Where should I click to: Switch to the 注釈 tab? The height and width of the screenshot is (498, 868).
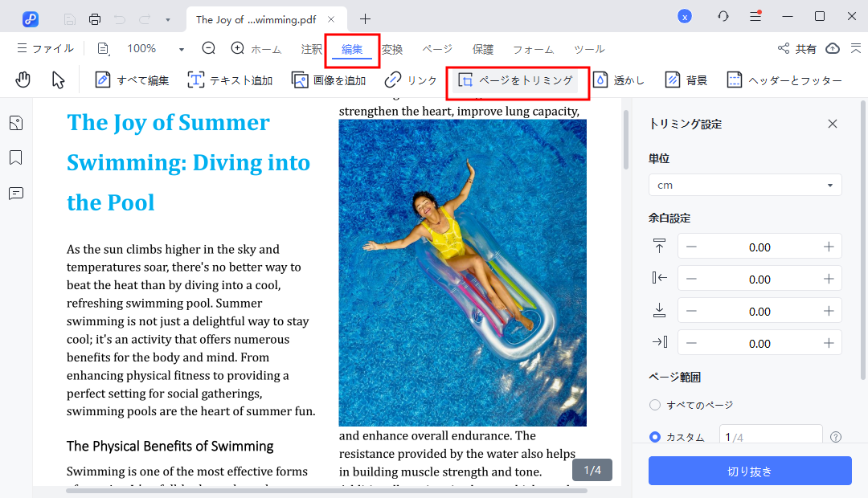click(311, 49)
